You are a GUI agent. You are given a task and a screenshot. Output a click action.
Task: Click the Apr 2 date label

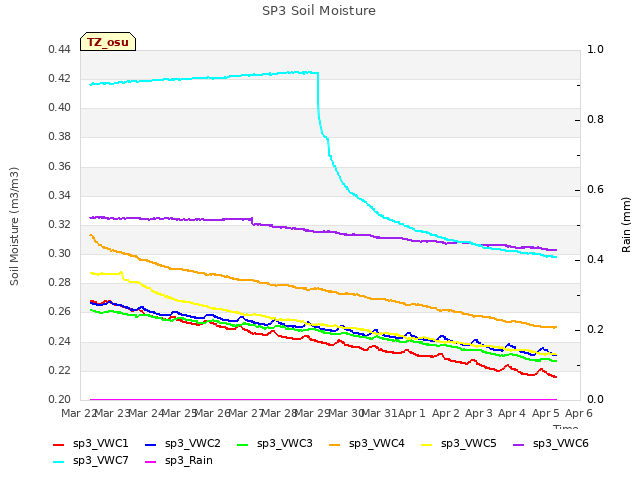point(446,413)
